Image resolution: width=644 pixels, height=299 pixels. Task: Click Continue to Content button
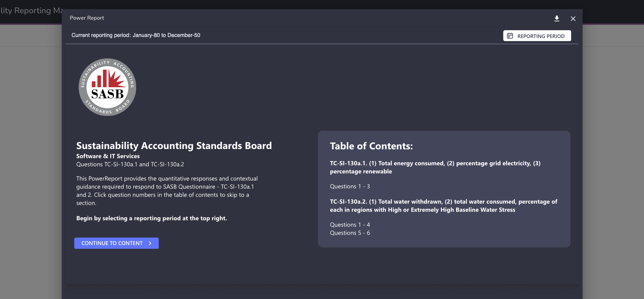tap(116, 243)
